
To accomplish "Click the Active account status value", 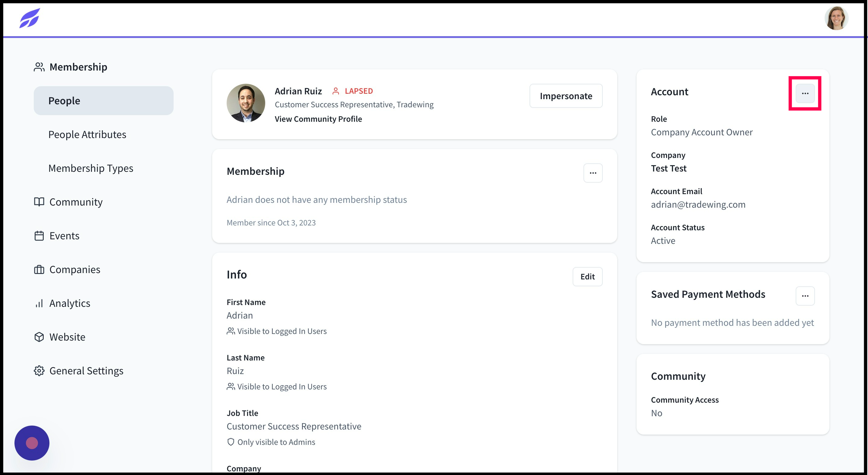I will click(x=663, y=241).
